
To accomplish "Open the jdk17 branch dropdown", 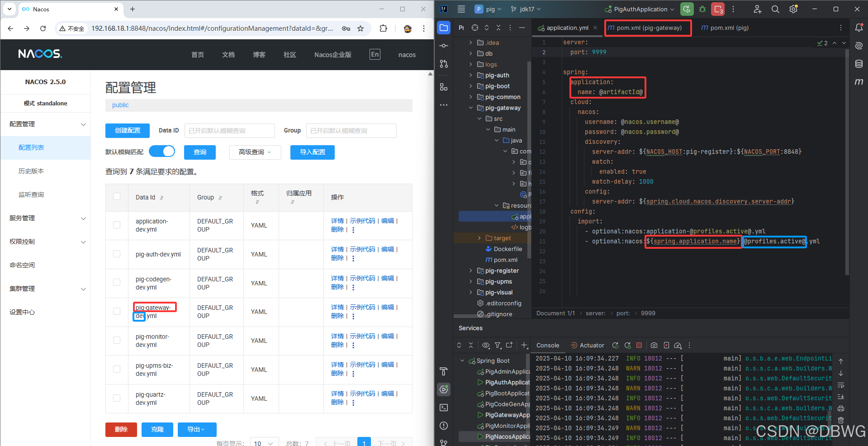I will tap(526, 9).
